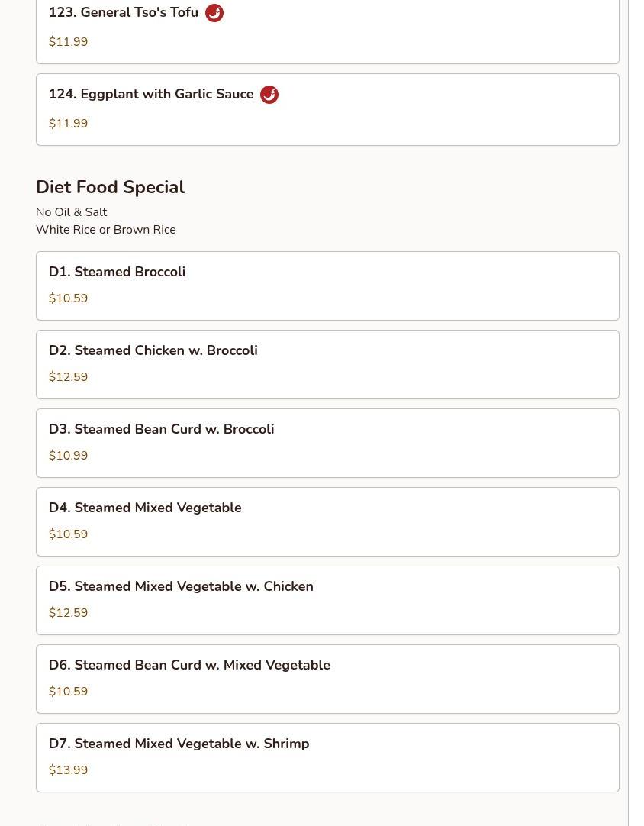Screen dimensions: 644x826
Task: Click the No Oil & Salt note
Action: 71,211
